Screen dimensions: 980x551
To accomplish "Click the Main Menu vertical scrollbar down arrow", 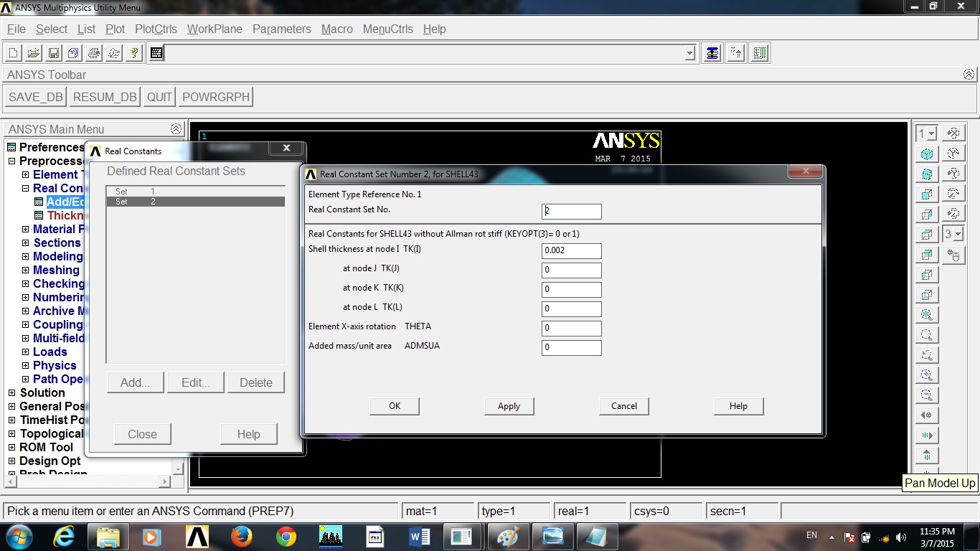I will [179, 469].
